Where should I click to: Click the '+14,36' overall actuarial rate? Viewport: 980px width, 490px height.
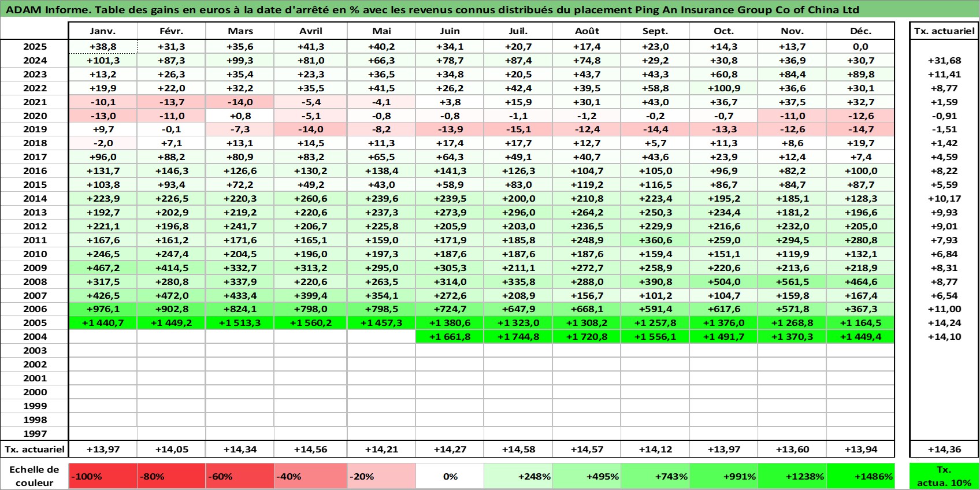(x=944, y=449)
